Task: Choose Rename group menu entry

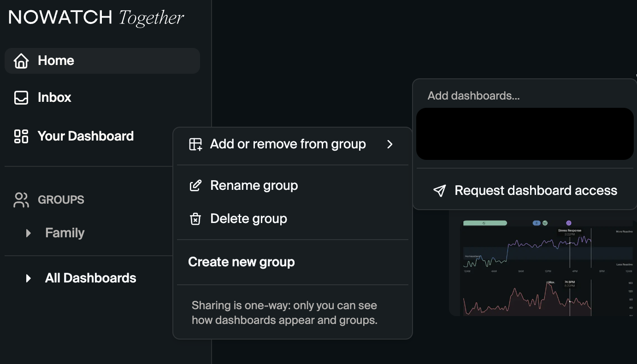Action: [293, 186]
